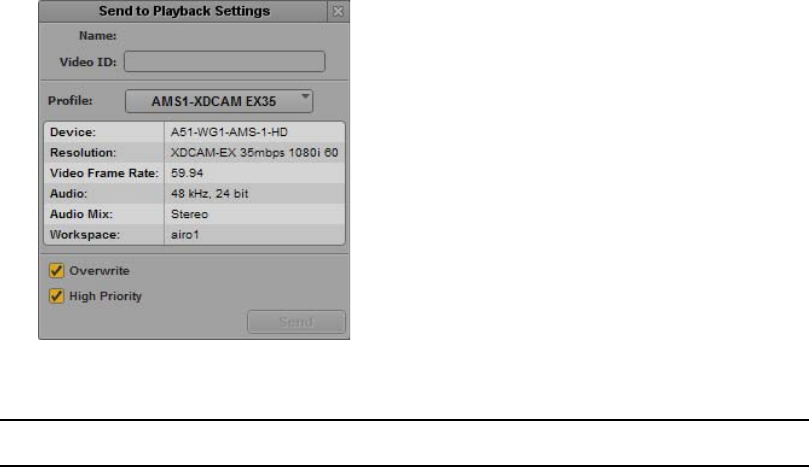The width and height of the screenshot is (809, 467).
Task: Click the Video ID input field
Action: click(224, 61)
